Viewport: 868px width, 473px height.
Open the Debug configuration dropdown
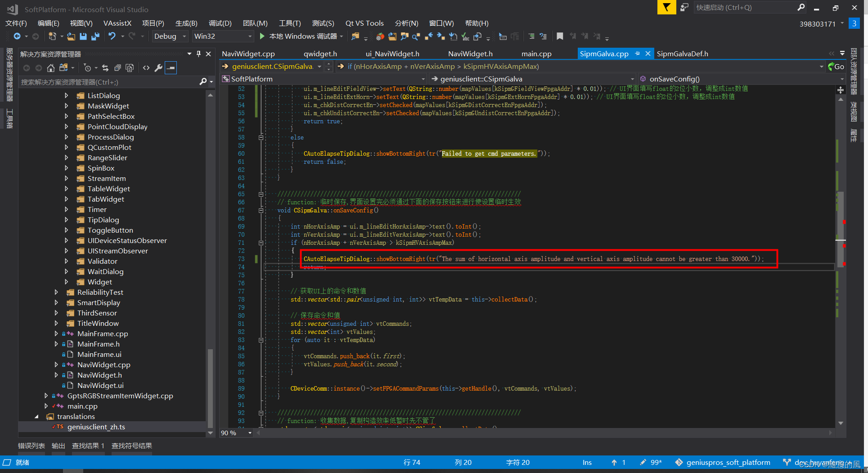pyautogui.click(x=170, y=36)
